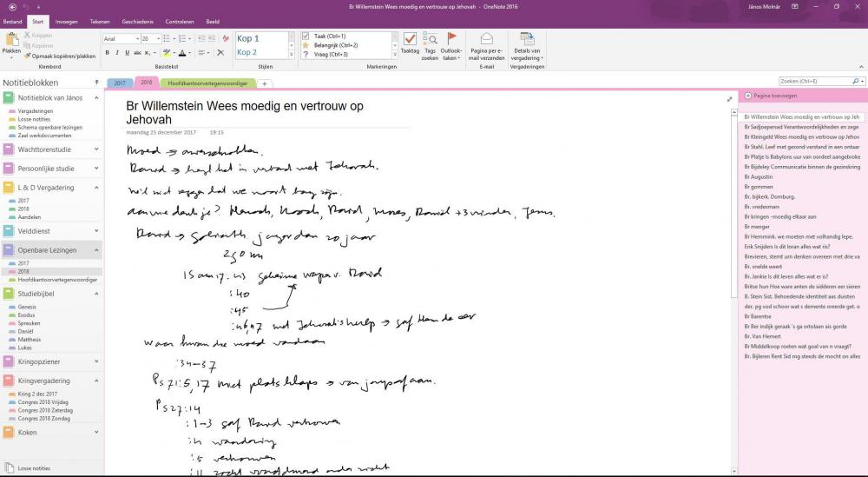Switch to the Geschiedenis ribbon tab
868x477 pixels.
(137, 22)
